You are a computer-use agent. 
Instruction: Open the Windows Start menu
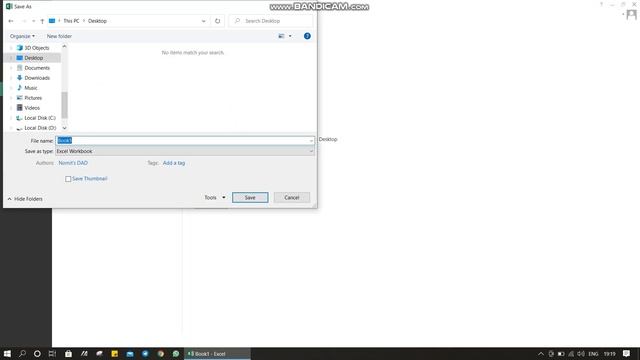click(7, 353)
